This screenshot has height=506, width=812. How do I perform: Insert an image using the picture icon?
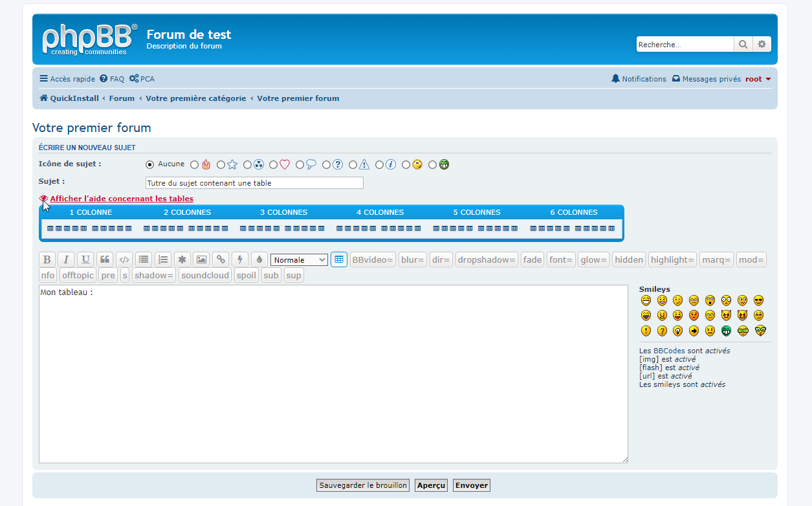pyautogui.click(x=202, y=259)
